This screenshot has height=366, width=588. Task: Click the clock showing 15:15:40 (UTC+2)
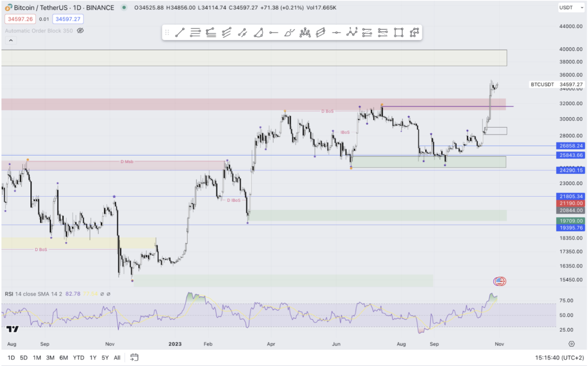[559, 358]
